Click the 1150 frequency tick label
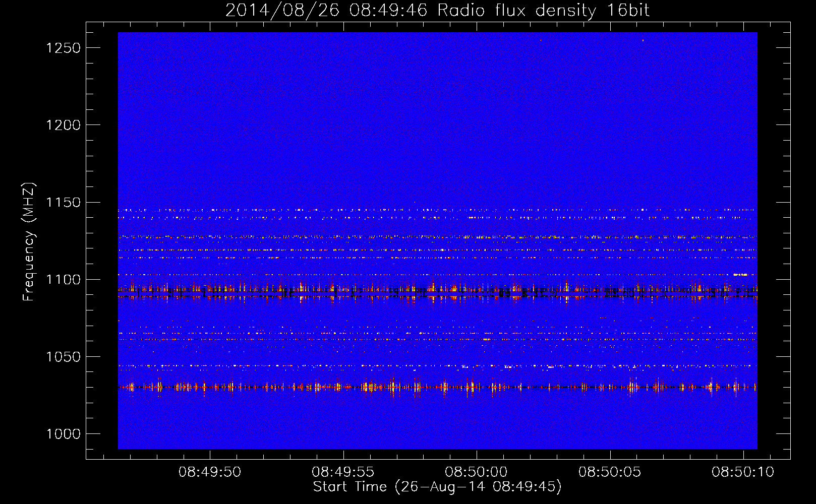 point(63,203)
